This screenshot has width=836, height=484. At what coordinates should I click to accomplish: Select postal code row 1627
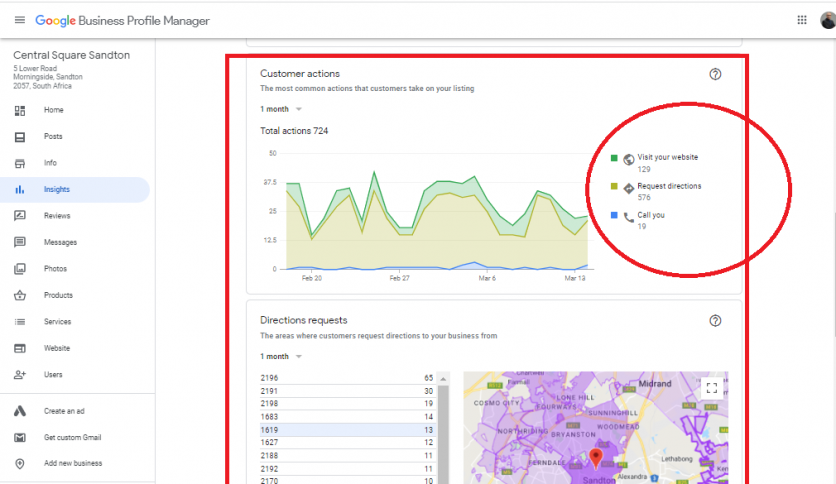point(347,442)
